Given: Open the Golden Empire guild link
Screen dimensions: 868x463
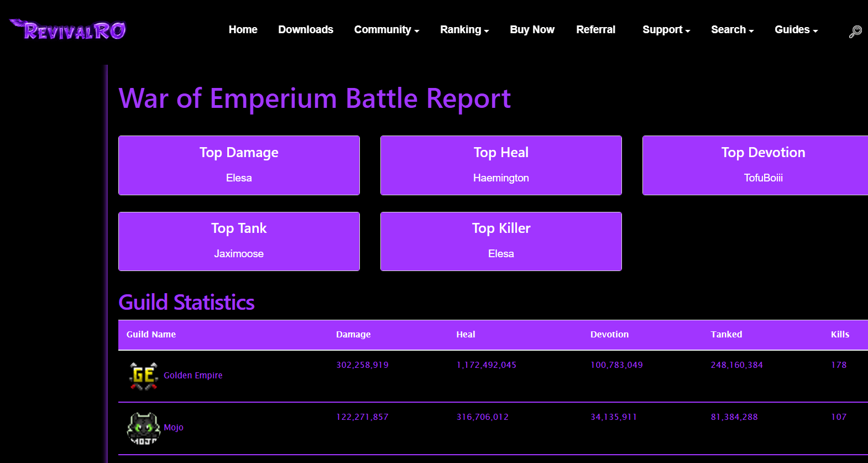Looking at the screenshot, I should point(193,376).
